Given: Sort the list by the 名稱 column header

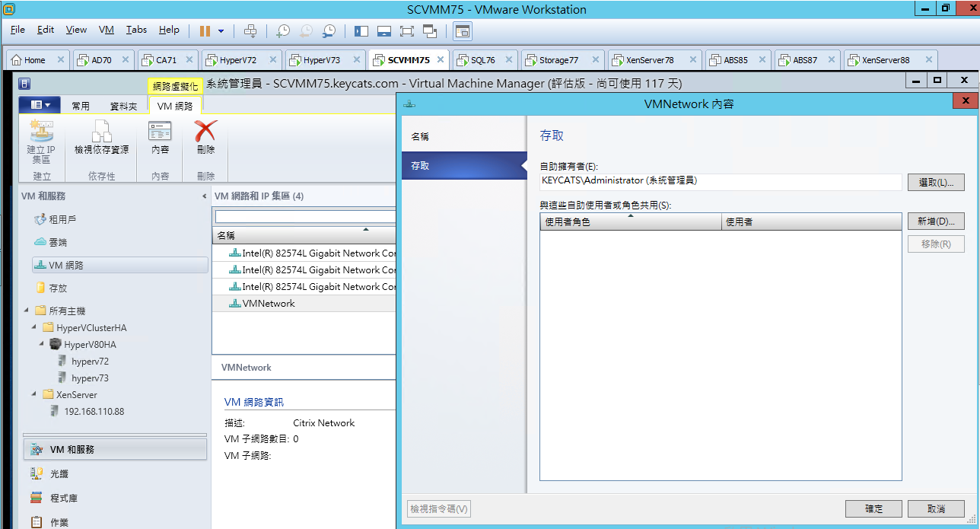Looking at the screenshot, I should tap(304, 235).
